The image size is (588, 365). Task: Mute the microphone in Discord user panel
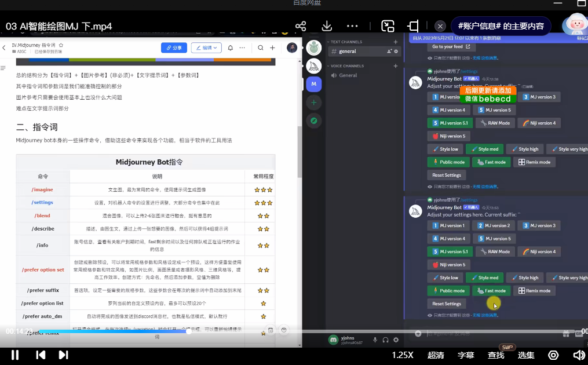tap(375, 340)
